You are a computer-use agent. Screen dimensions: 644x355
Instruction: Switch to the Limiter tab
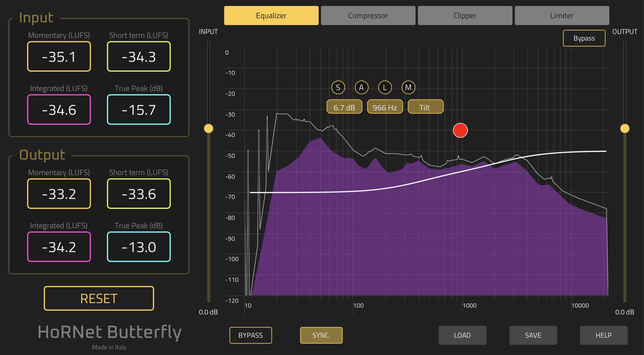pos(562,16)
